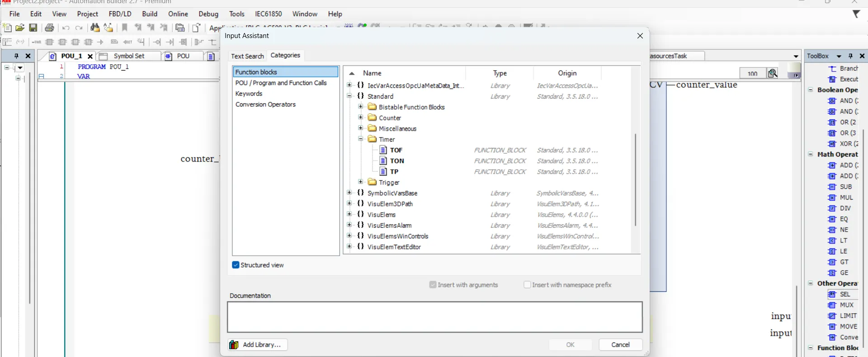868x357 pixels.
Task: Open the Online menu
Action: 178,14
